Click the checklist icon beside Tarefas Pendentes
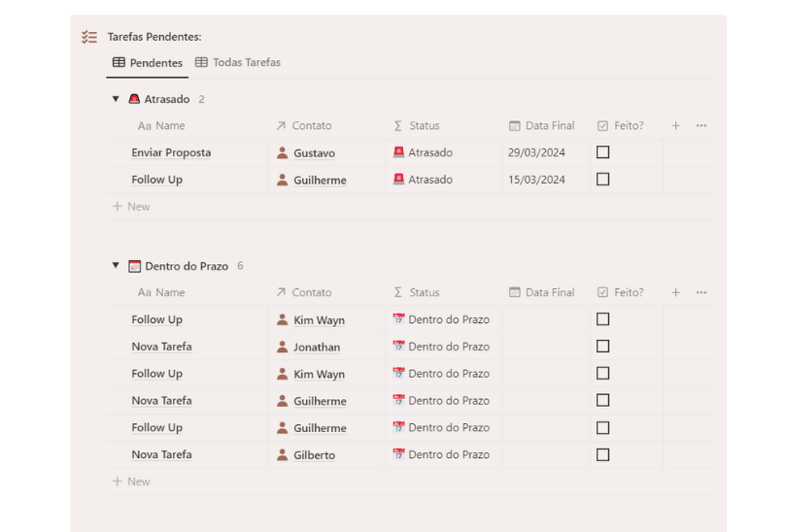The image size is (787, 532). click(89, 37)
